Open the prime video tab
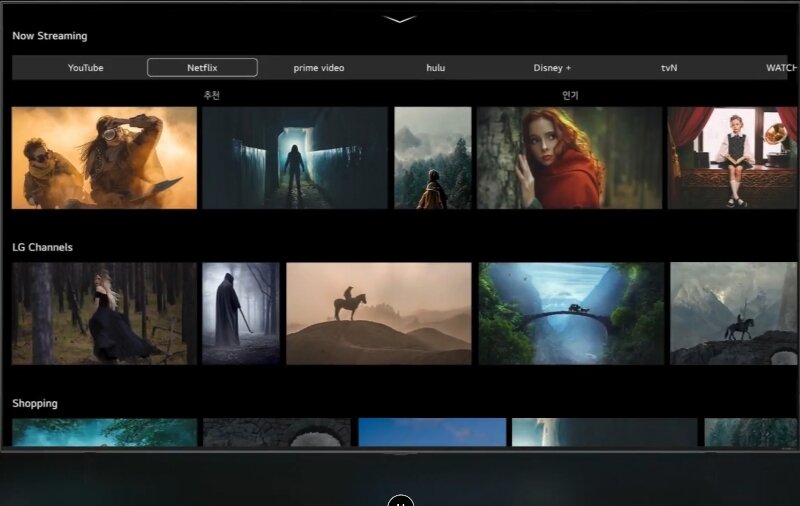The height and width of the screenshot is (506, 800). tap(319, 68)
